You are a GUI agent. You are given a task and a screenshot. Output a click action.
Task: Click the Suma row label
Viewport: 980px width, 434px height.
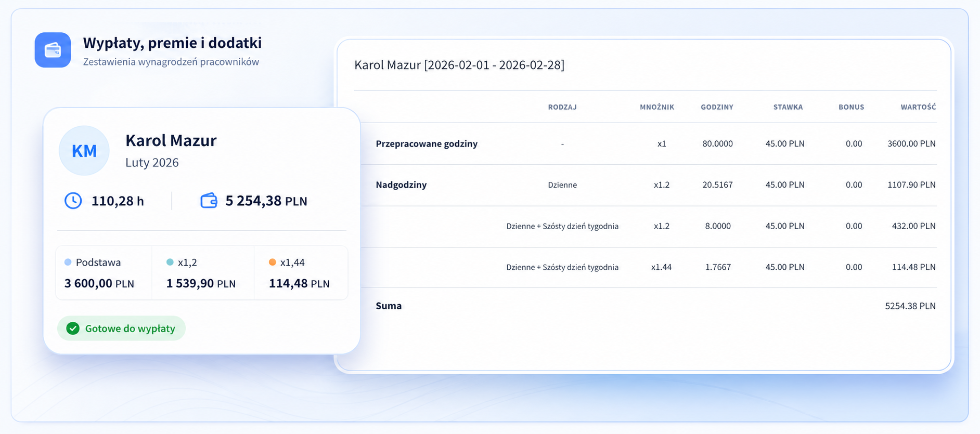point(389,306)
